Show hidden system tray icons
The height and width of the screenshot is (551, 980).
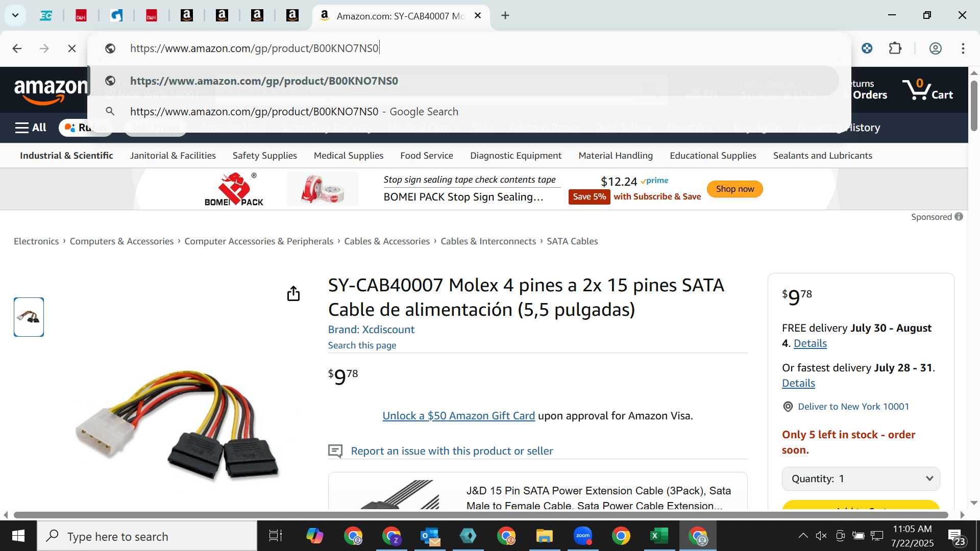coord(803,536)
